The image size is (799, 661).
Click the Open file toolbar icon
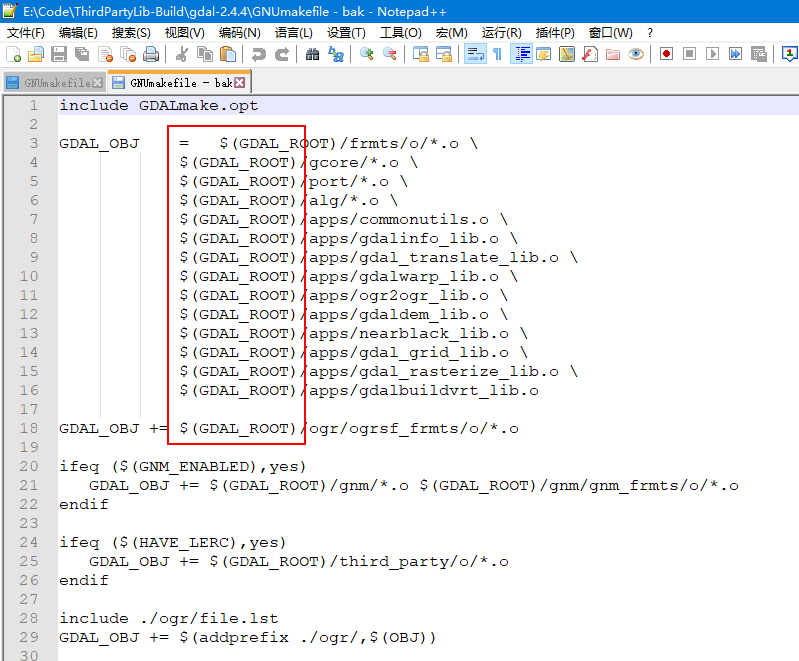pyautogui.click(x=36, y=54)
